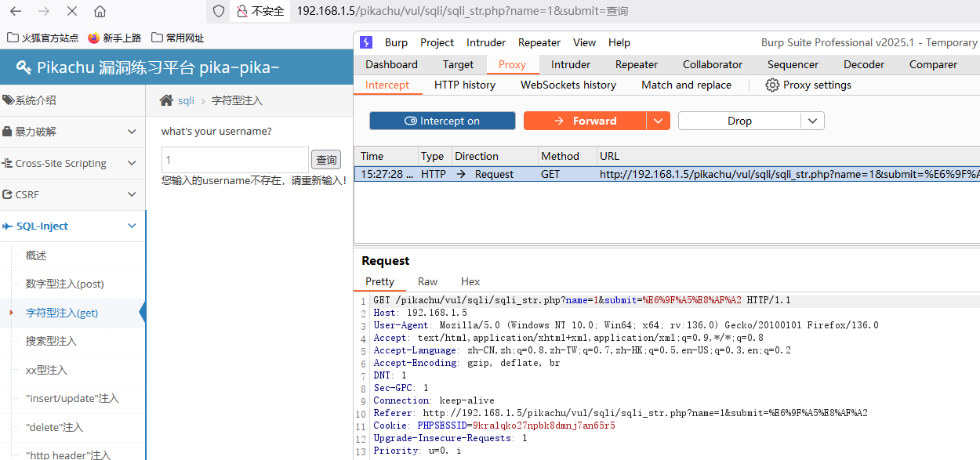Open the Forward button dropdown arrow

point(659,121)
